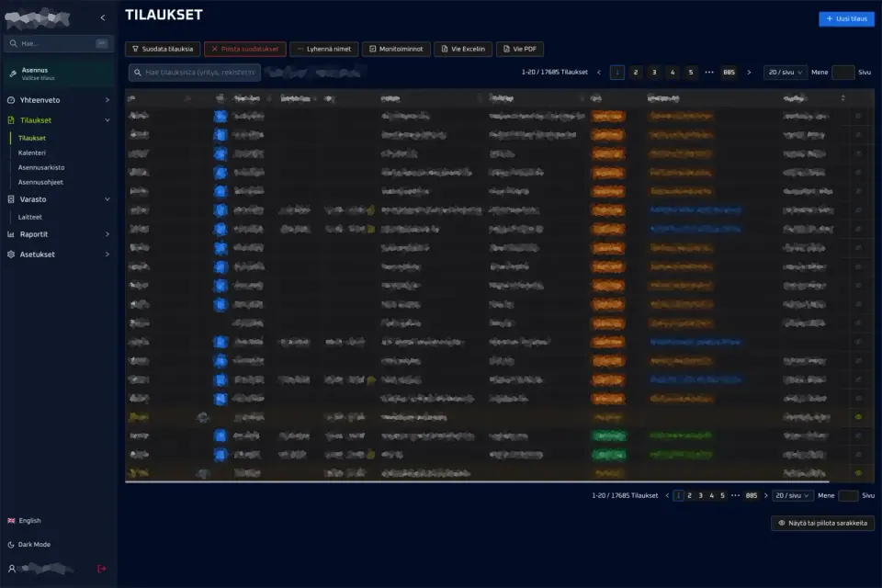This screenshot has width=882, height=588.
Task: Open bottom 20 / sivu page size dropdown
Action: pos(792,496)
